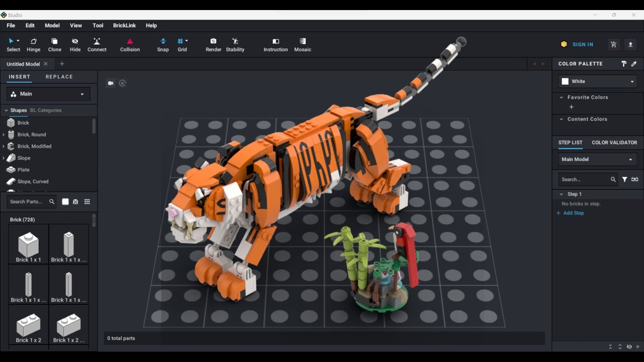This screenshot has width=644, height=362.
Task: Click the filter icon in Step List
Action: (x=624, y=179)
